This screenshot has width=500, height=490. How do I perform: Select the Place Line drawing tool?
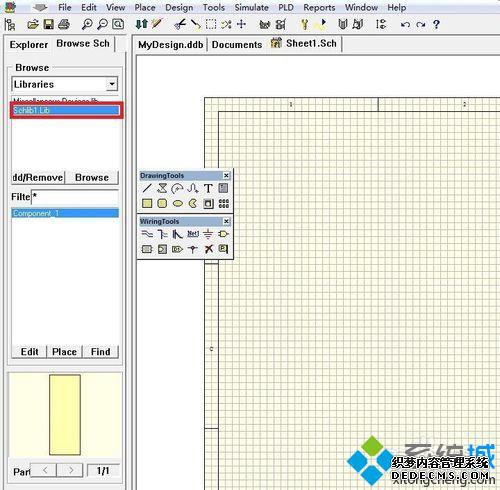[x=147, y=188]
